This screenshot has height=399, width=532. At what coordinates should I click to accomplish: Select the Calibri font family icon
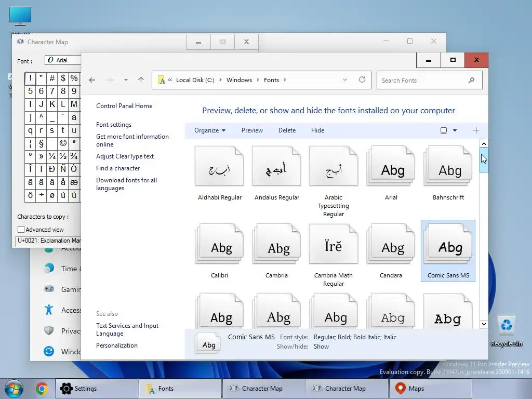click(x=219, y=244)
